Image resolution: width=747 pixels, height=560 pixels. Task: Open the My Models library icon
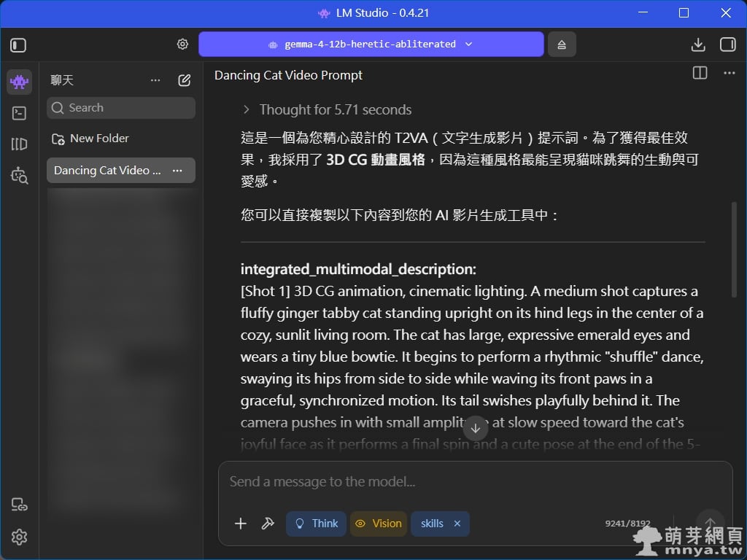[19, 144]
